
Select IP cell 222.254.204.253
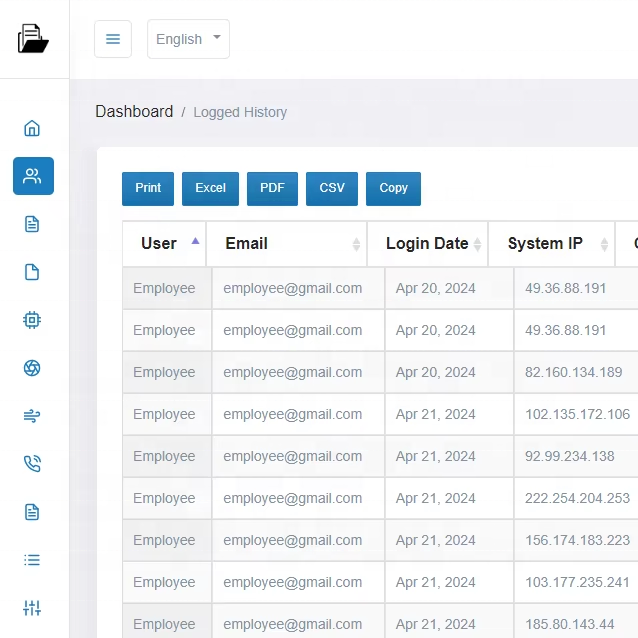(577, 498)
